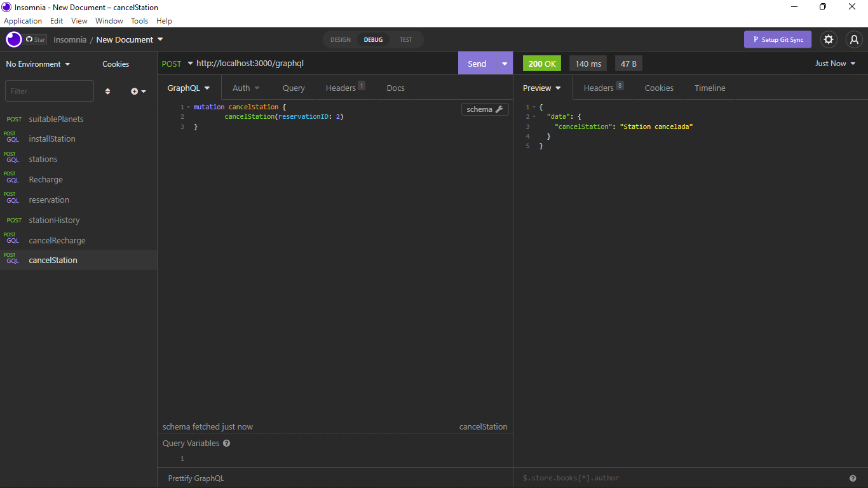Select the stationHistory request
Screen dimensions: 868x488
click(x=78, y=220)
